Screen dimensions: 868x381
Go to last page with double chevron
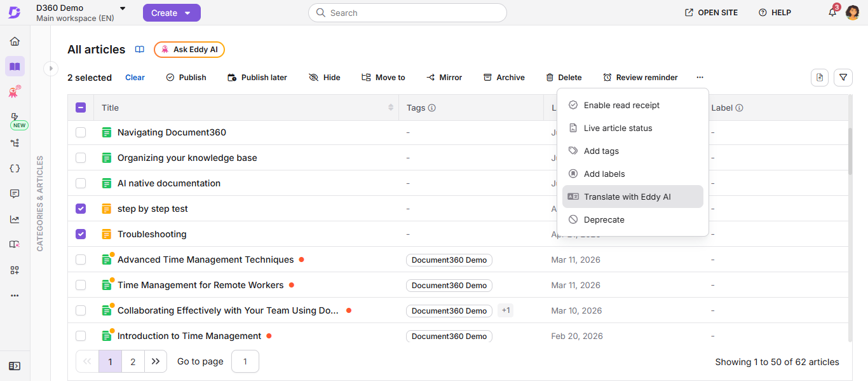point(156,361)
